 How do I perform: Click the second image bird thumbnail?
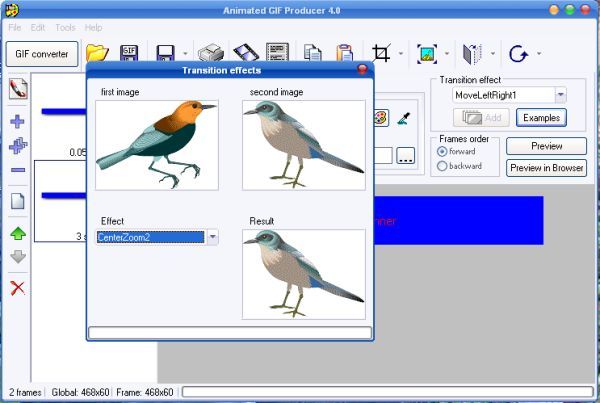coord(304,145)
